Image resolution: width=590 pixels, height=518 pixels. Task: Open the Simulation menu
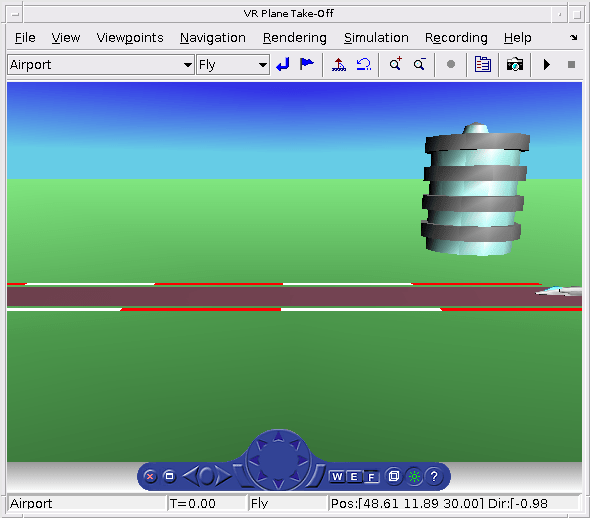376,38
